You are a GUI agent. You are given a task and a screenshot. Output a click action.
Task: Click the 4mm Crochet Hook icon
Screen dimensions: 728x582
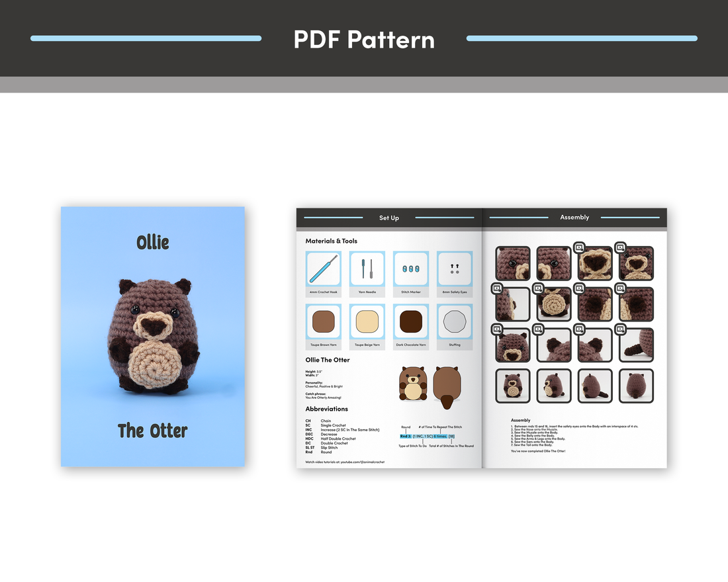pyautogui.click(x=323, y=269)
